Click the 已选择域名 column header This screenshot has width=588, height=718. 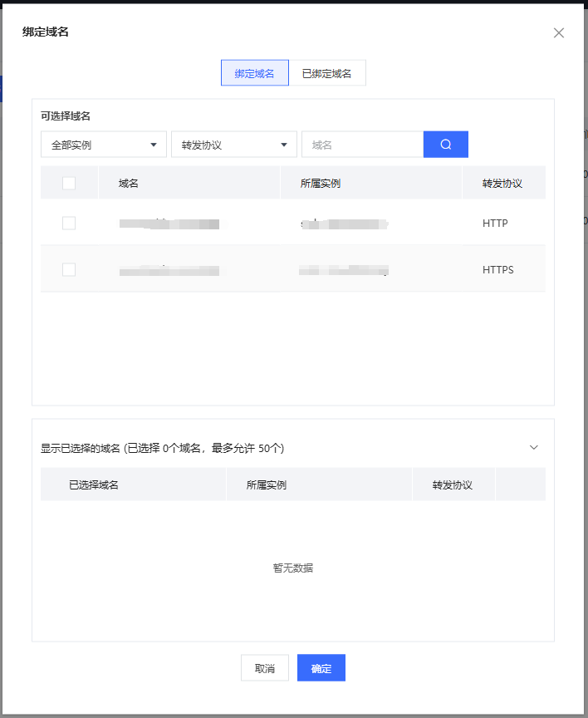[94, 484]
